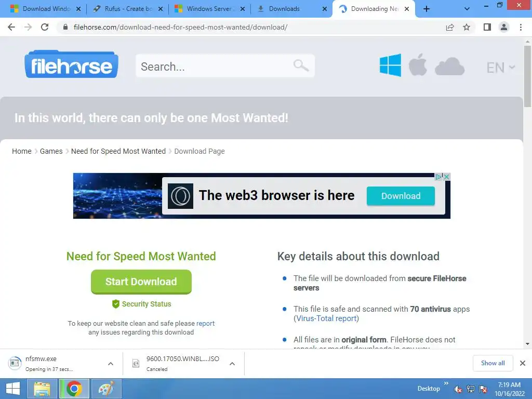Open Paint from the taskbar

[x=107, y=389]
